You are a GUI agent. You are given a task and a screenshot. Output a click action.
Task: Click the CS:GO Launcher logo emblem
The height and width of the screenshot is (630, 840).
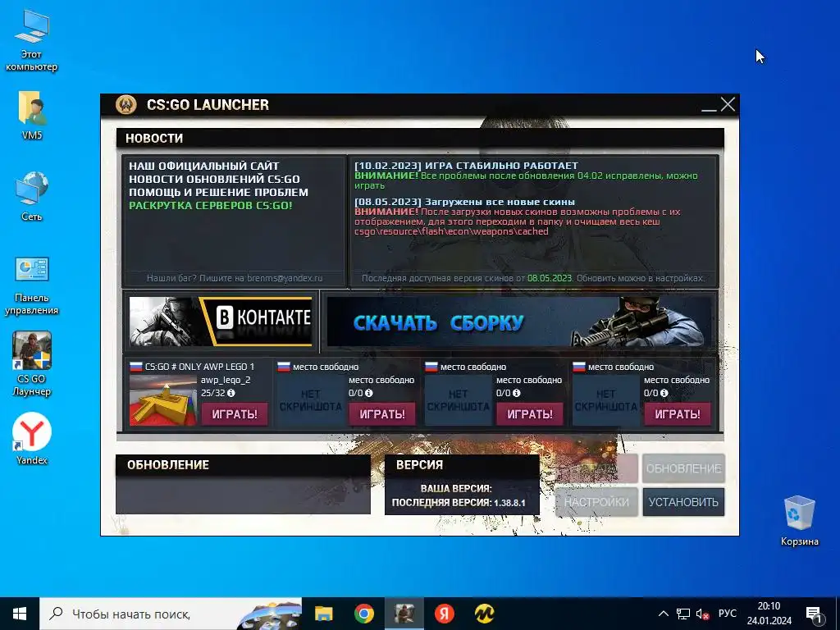[126, 104]
